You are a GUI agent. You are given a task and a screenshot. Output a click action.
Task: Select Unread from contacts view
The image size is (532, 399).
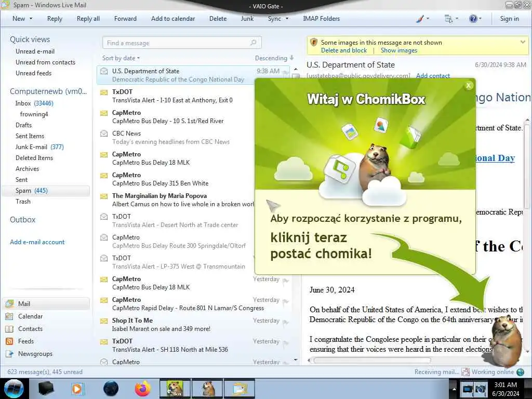46,62
